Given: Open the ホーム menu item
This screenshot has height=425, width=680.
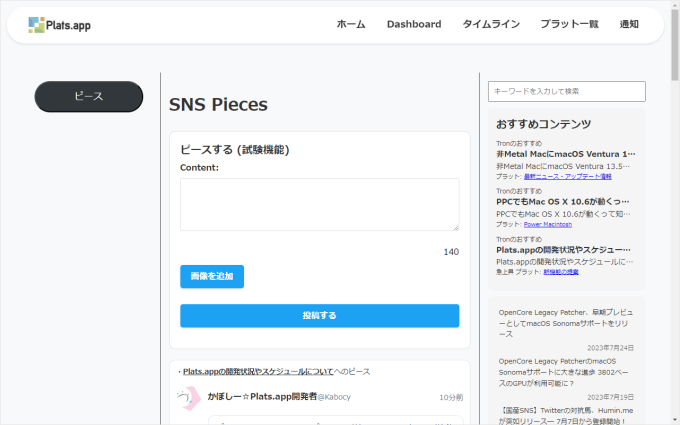Looking at the screenshot, I should pos(351,24).
